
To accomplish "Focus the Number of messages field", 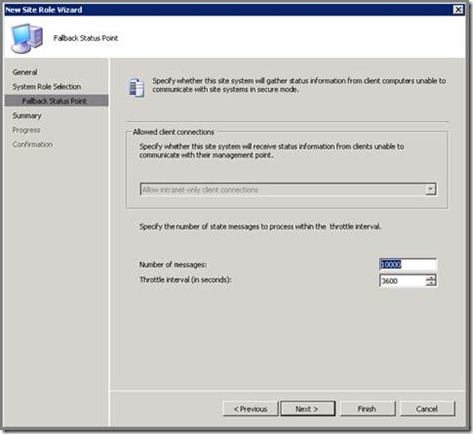I will [x=408, y=264].
